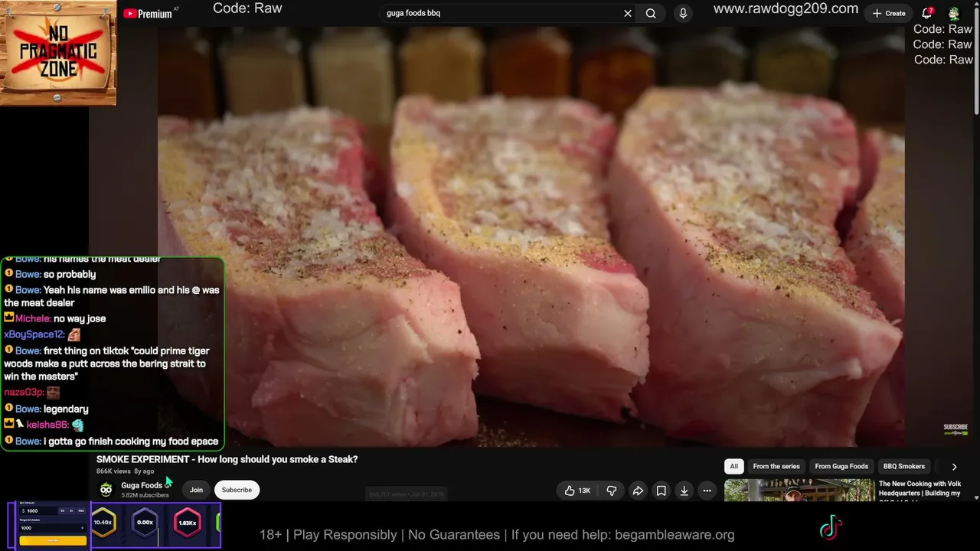Subscribe to Guga Foods
This screenshot has width=980, height=551.
coord(237,490)
